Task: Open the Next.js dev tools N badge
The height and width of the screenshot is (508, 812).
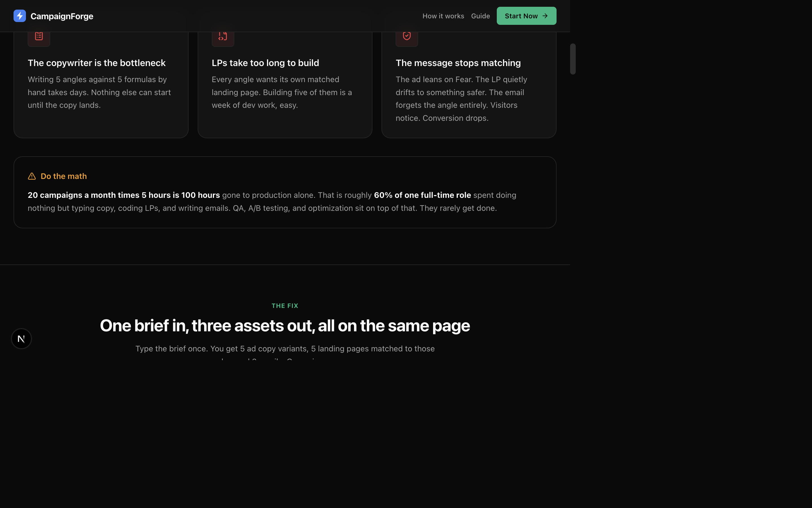Action: pyautogui.click(x=21, y=339)
